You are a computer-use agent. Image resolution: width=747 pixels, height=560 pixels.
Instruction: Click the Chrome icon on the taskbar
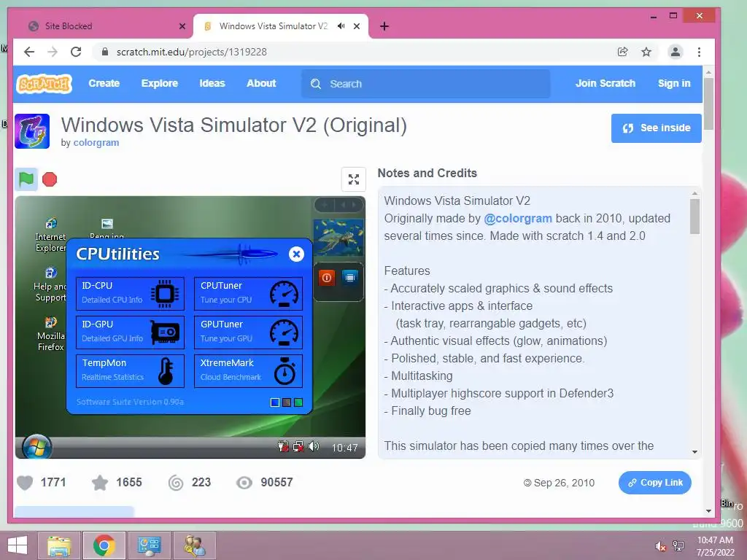click(104, 545)
